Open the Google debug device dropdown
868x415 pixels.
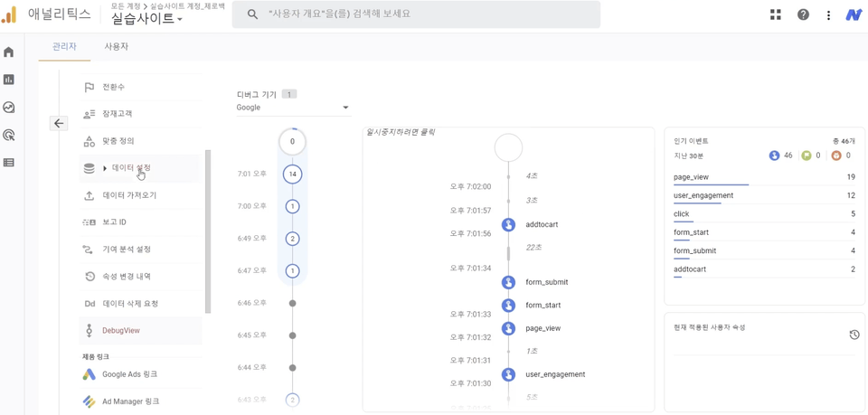click(292, 108)
